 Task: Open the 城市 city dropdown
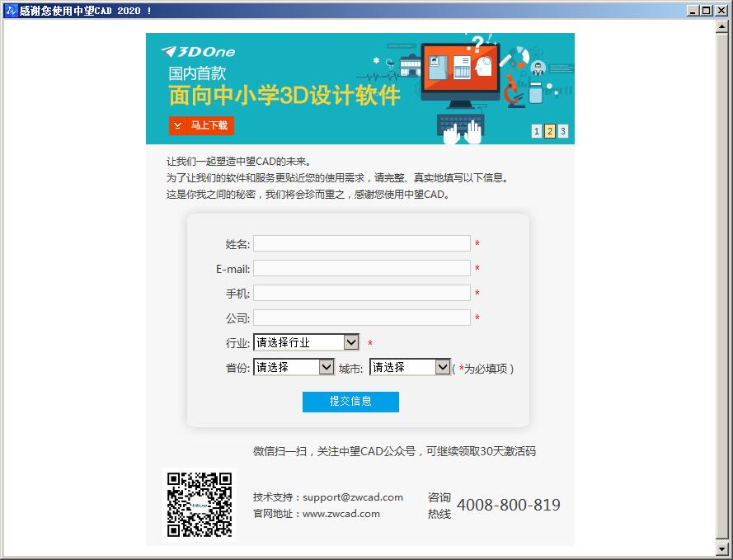pos(410,367)
